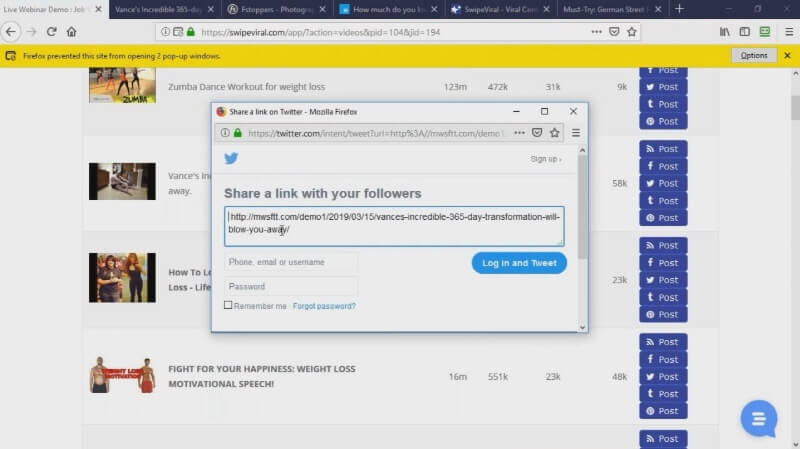The height and width of the screenshot is (449, 800).
Task: Bookmark the Twitter popup page
Action: (x=555, y=133)
